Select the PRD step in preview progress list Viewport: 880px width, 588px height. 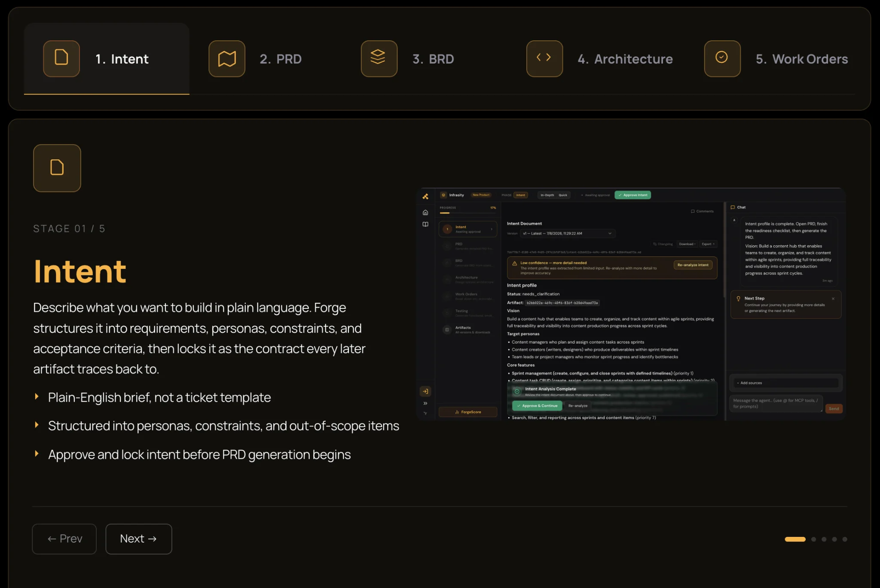click(x=468, y=246)
